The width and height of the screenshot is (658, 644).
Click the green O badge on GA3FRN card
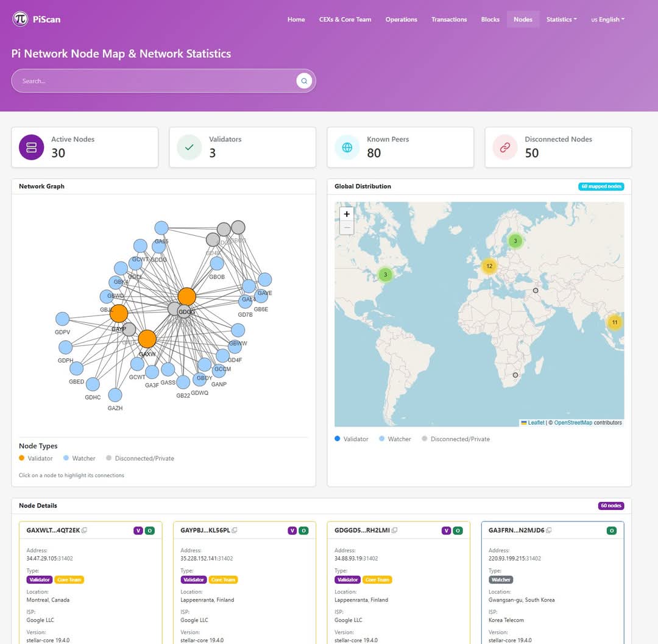612,531
